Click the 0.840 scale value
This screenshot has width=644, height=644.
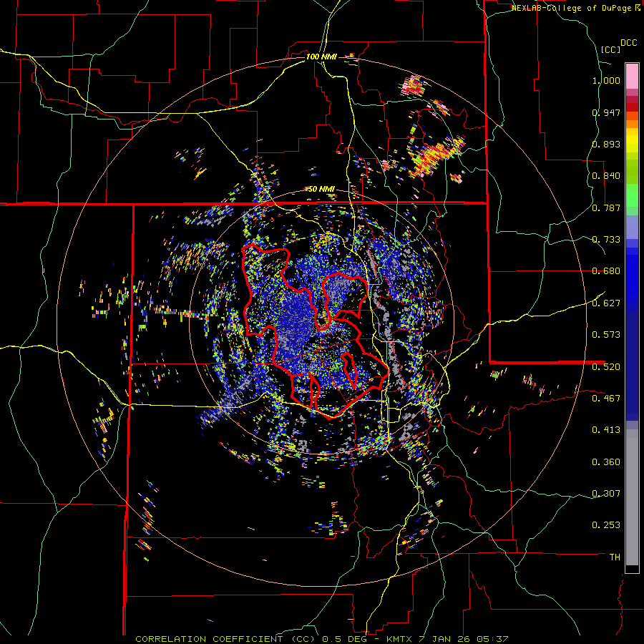coord(606,176)
